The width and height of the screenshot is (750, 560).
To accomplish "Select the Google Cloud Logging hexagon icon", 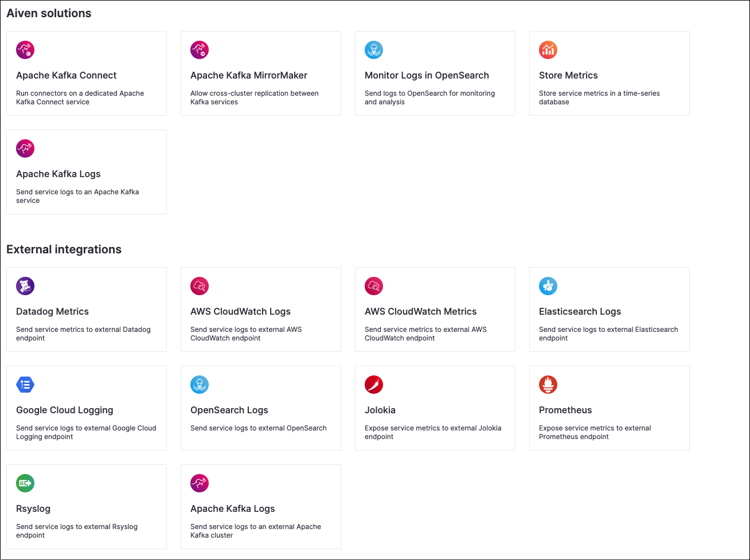I will pos(25,385).
